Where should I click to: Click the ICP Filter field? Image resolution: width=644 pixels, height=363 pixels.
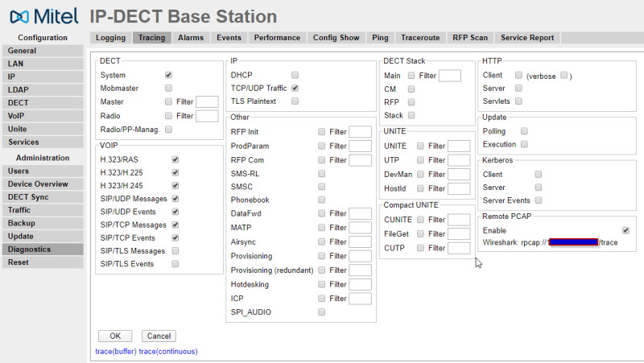[360, 299]
